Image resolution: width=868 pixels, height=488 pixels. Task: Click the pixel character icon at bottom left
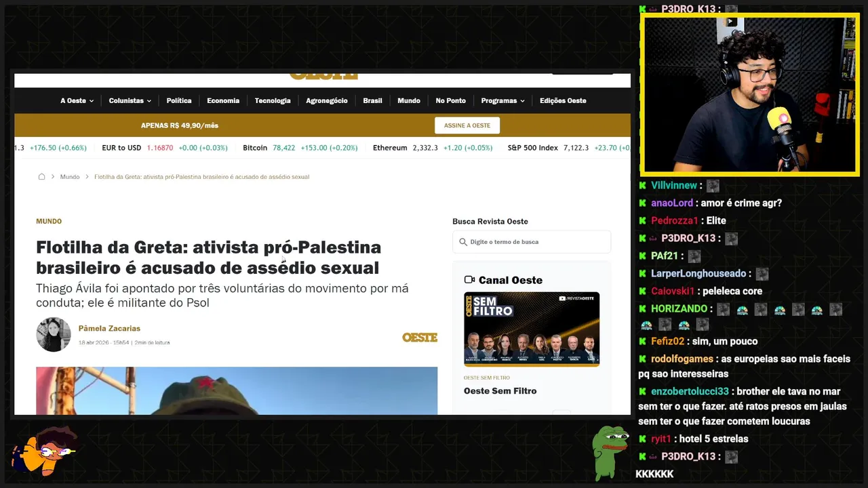(45, 452)
